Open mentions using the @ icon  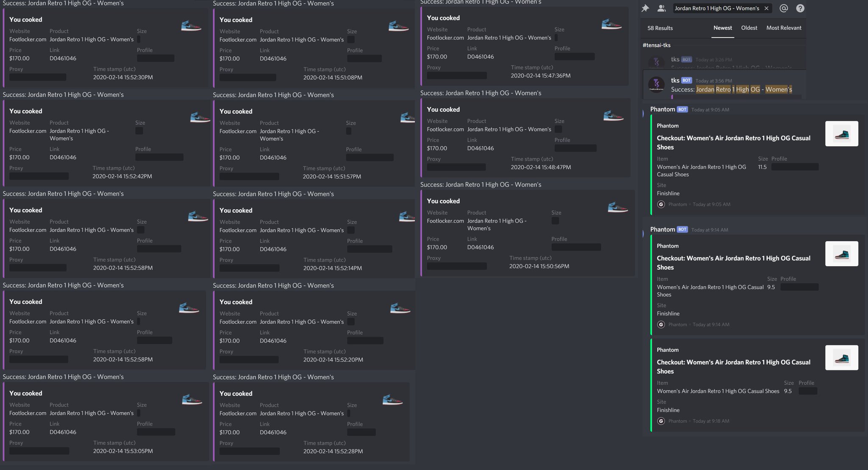coord(784,8)
